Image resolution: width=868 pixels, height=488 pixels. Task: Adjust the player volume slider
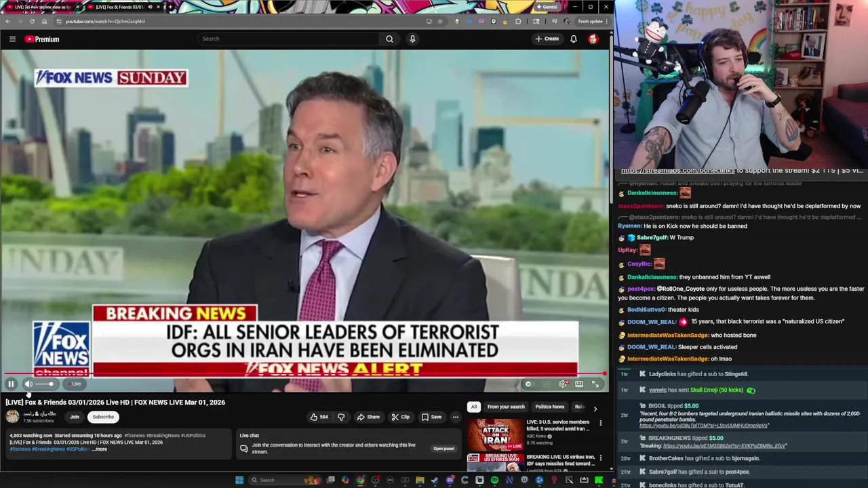click(45, 384)
